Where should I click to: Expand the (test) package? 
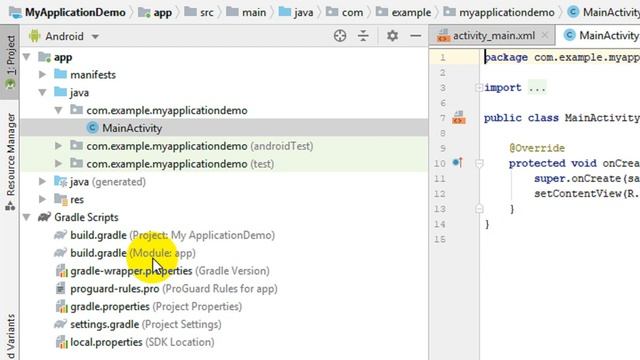[58, 164]
